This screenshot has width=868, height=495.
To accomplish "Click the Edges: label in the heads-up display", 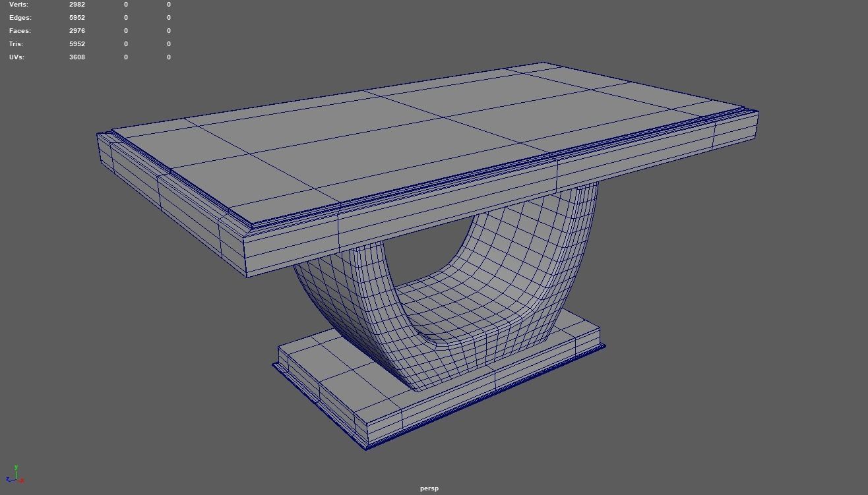I will click(20, 18).
